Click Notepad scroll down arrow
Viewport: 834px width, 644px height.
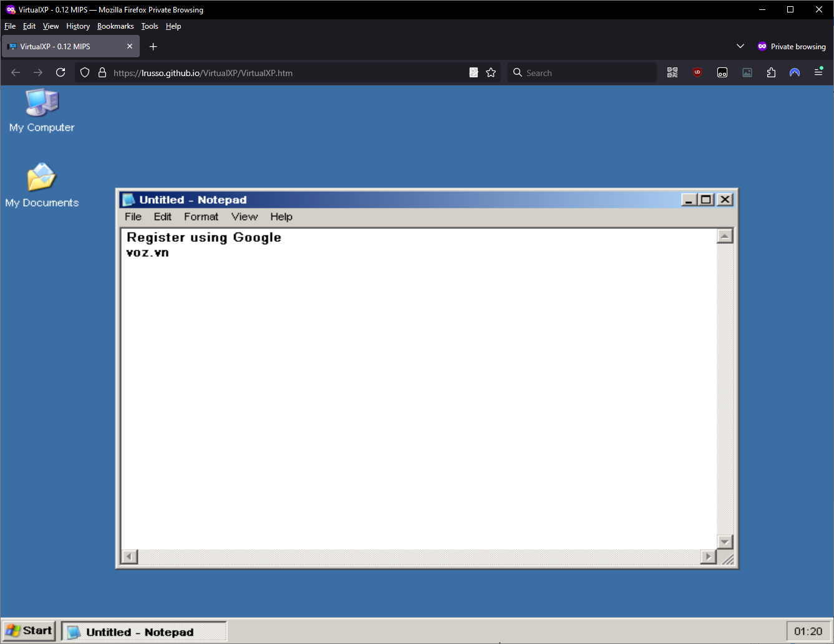coord(725,542)
